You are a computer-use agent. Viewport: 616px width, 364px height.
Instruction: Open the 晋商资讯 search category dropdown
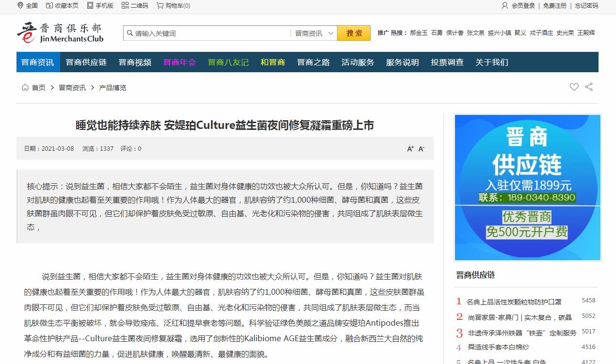pos(314,33)
